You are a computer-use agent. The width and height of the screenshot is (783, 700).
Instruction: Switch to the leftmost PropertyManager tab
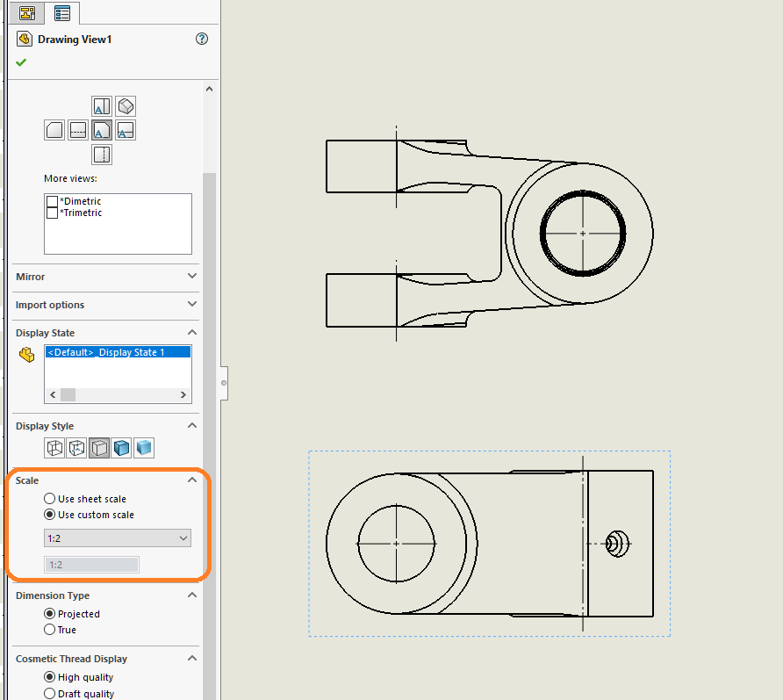(25, 13)
